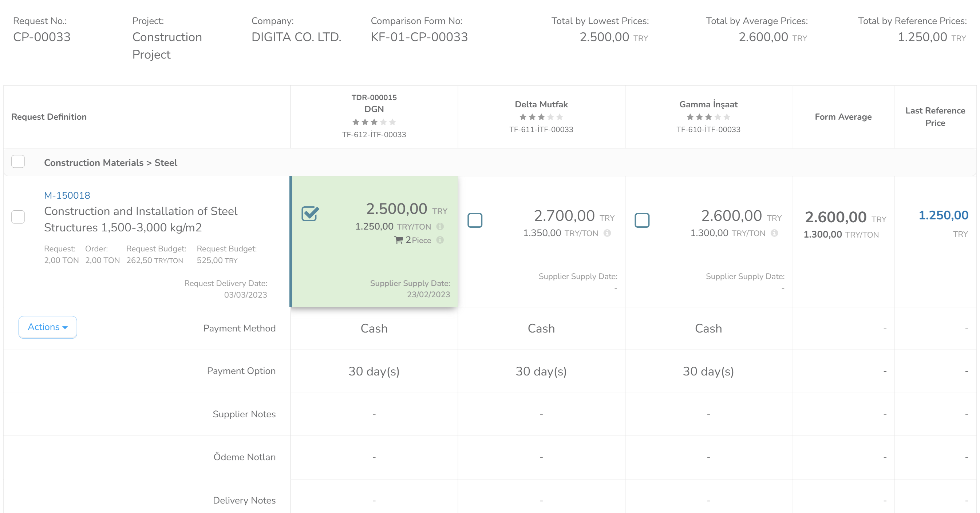This screenshot has width=980, height=513.
Task: Open the info icon beside 1.250,00 TRY/TON
Action: tap(440, 227)
